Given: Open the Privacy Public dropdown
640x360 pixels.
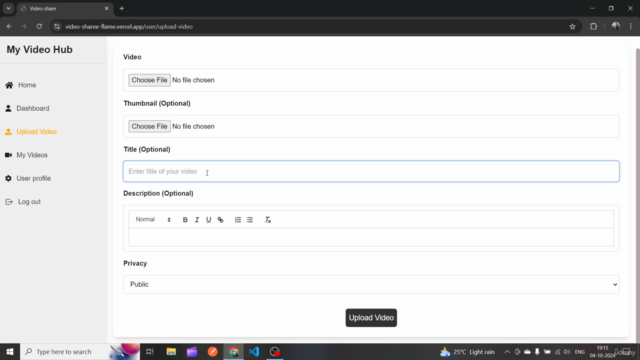Looking at the screenshot, I should pos(371,284).
